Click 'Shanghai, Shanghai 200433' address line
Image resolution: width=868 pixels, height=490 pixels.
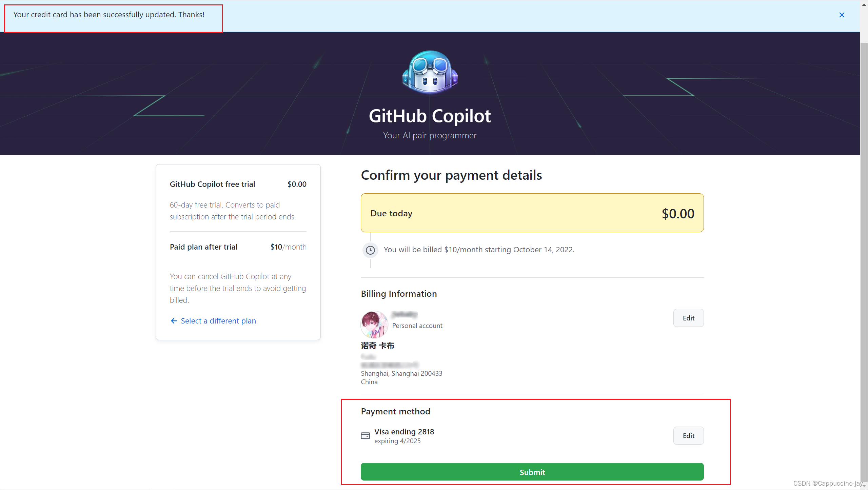pos(401,373)
